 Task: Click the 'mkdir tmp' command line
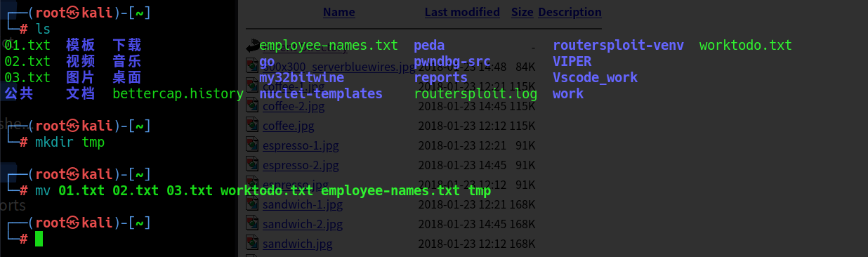point(70,142)
